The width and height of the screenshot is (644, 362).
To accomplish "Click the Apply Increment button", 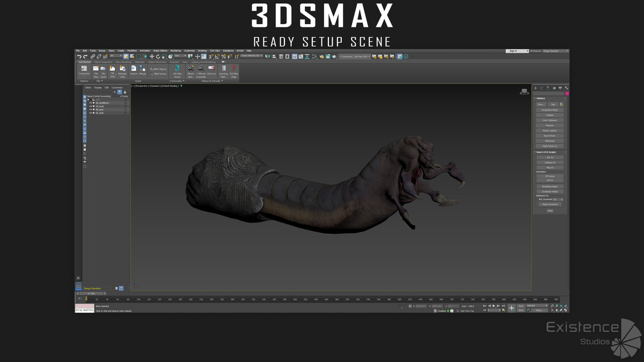I will [x=550, y=204].
